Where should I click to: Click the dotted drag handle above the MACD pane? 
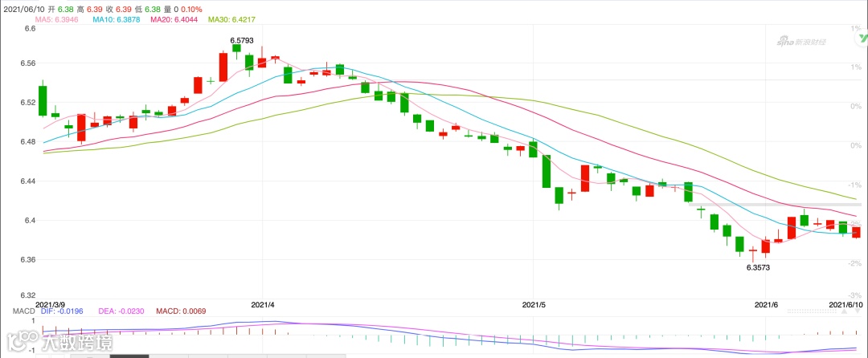coord(812,311)
